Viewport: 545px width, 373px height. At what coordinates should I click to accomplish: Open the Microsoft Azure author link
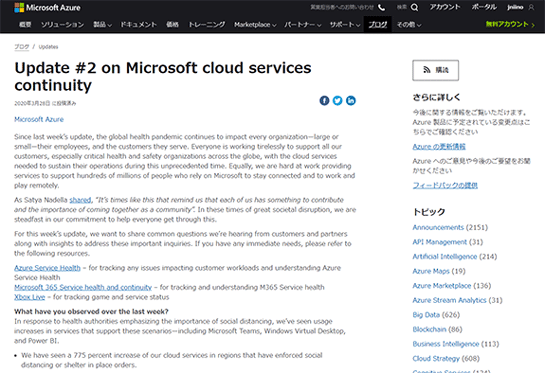click(39, 120)
